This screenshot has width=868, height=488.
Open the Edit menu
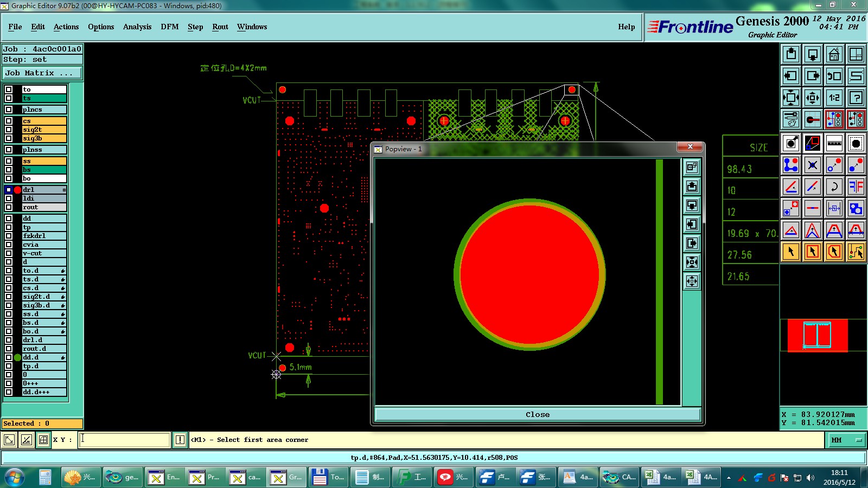[x=38, y=27]
